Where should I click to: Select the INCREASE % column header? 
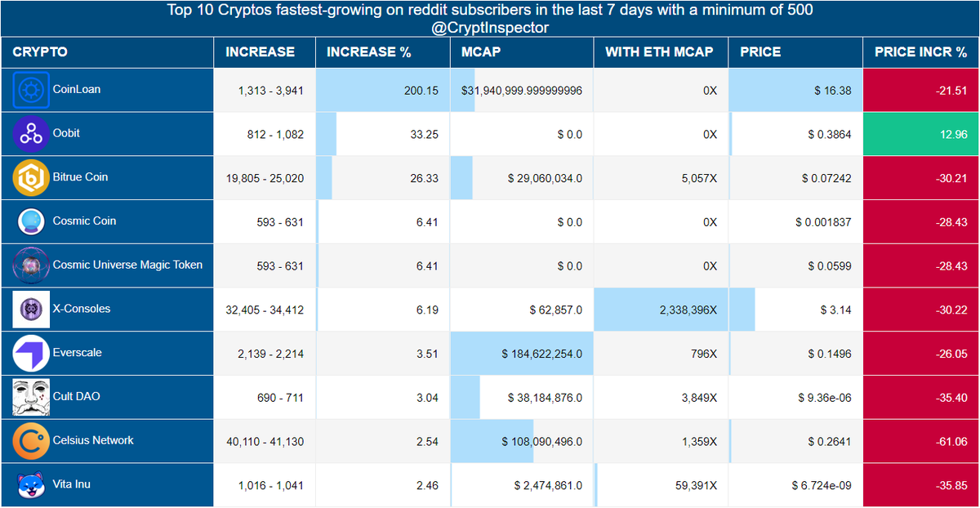pos(383,52)
